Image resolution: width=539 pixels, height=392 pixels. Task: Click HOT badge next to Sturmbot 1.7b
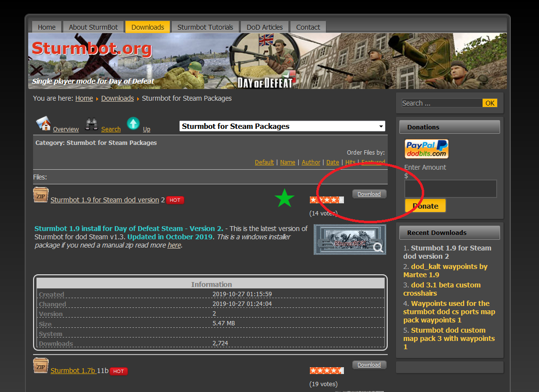click(x=119, y=371)
